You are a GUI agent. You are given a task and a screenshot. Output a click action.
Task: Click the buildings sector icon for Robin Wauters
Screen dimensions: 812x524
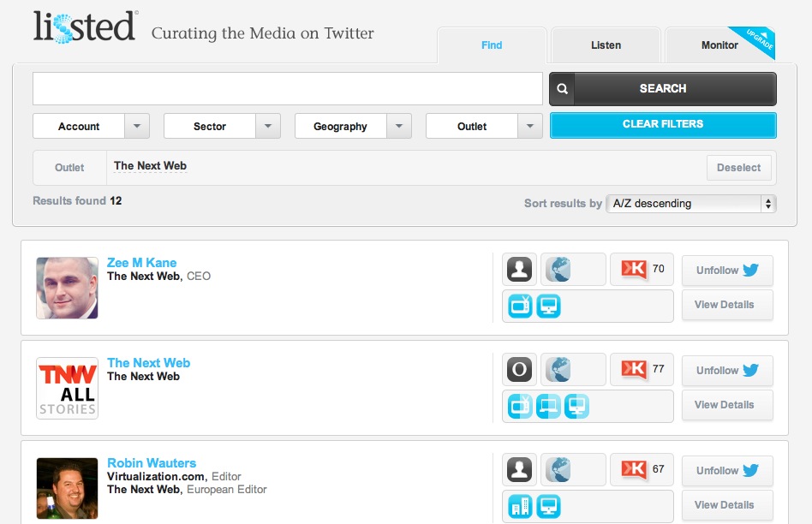pyautogui.click(x=520, y=506)
